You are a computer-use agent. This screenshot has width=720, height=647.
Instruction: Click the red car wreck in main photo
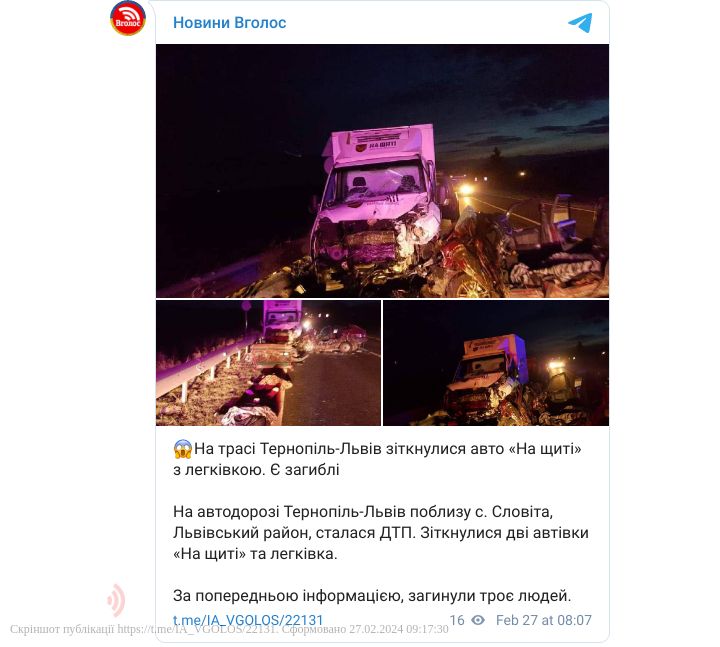pyautogui.click(x=478, y=257)
